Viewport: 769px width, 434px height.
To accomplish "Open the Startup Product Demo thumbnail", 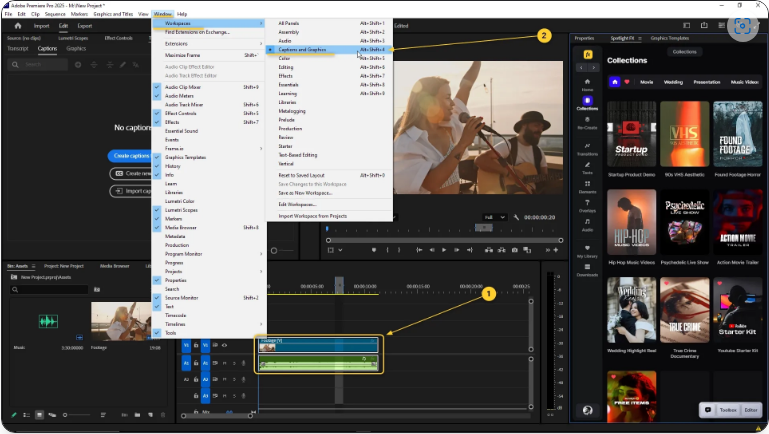I will [631, 134].
